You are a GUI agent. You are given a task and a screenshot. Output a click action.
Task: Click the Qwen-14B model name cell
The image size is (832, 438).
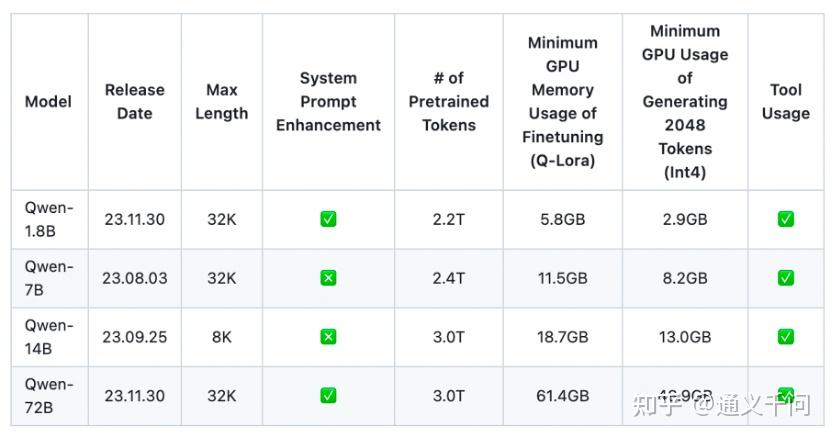tap(49, 337)
